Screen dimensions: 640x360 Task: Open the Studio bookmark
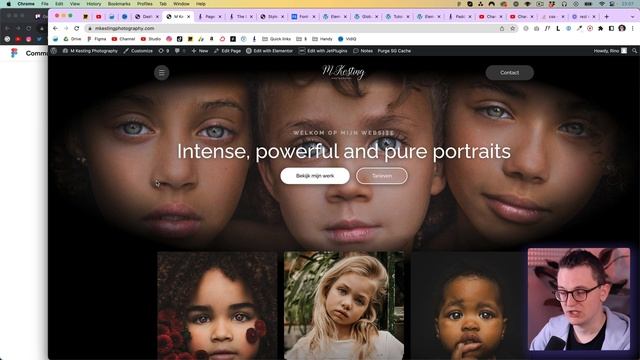pos(151,39)
